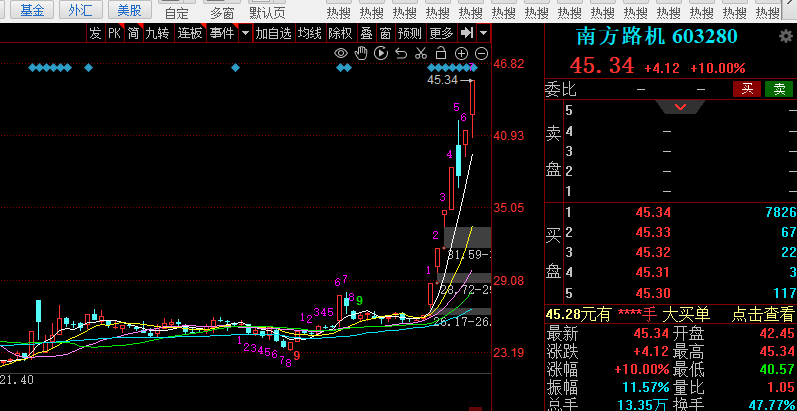797x411 pixels.
Task: Switch to the 外汇 tab
Action: [x=80, y=10]
